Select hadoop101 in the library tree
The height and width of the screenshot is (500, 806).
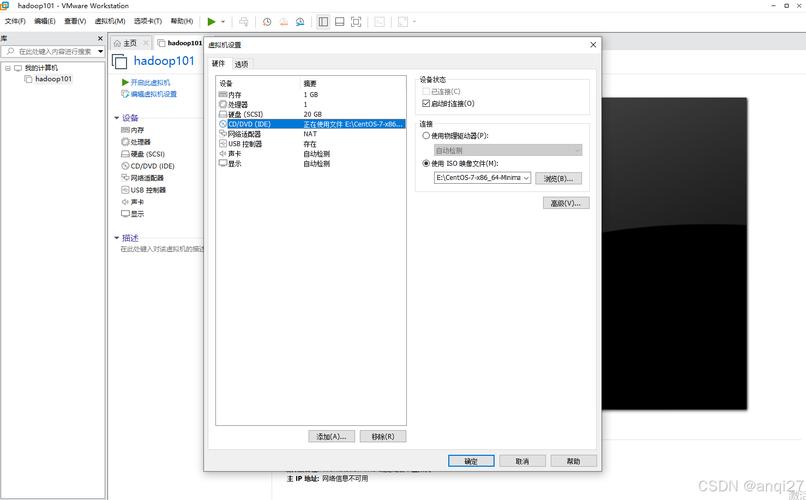click(53, 79)
